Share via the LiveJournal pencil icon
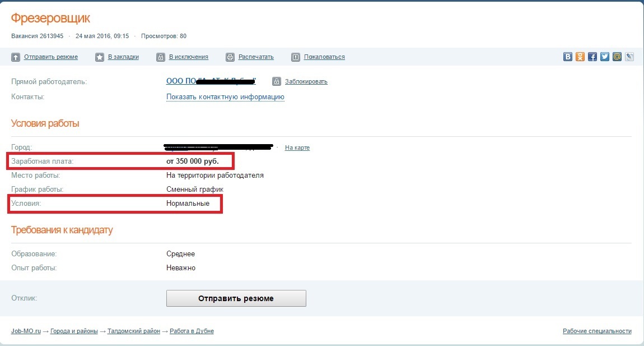644x346 pixels. [x=629, y=57]
